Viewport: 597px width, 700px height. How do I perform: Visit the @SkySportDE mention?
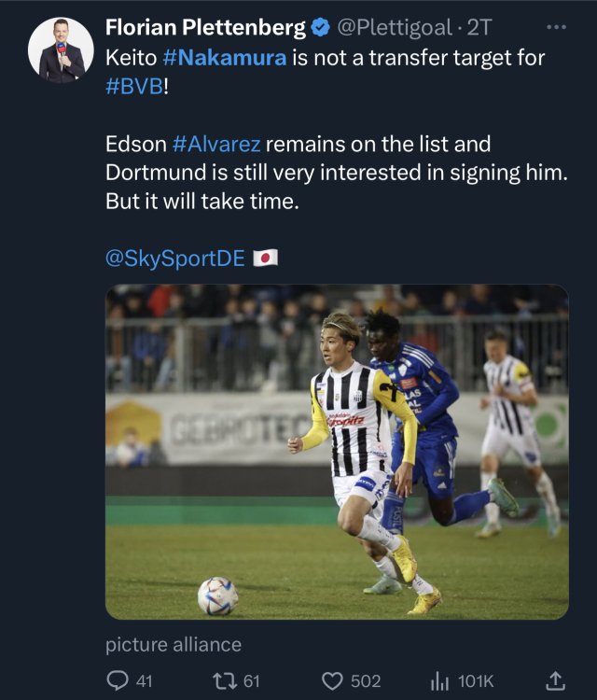point(174,258)
